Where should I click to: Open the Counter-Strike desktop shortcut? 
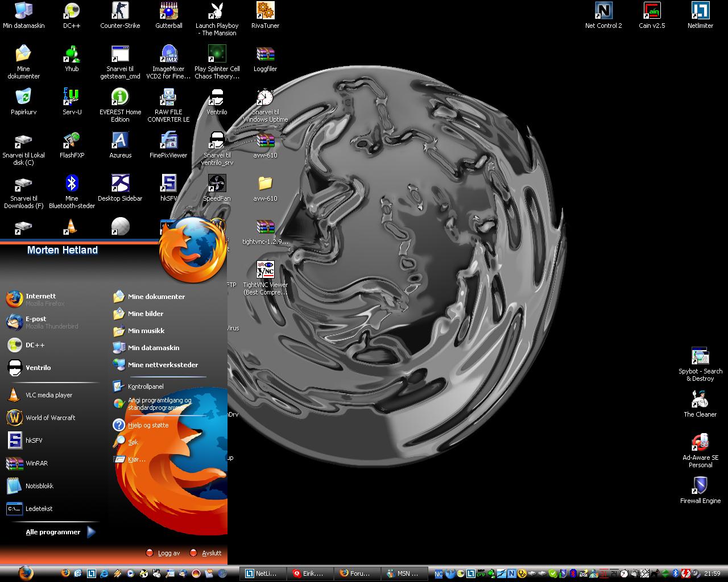tap(120, 15)
